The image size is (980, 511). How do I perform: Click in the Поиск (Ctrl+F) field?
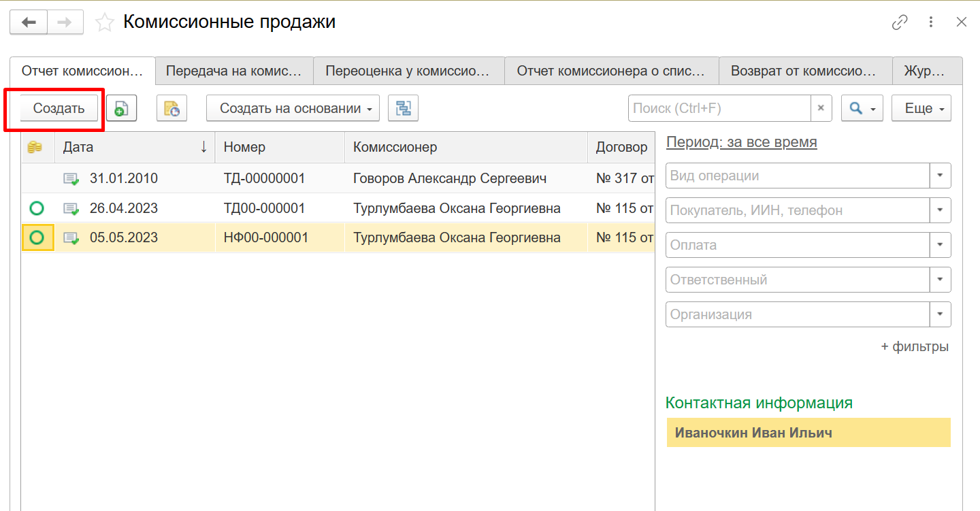[x=719, y=108]
